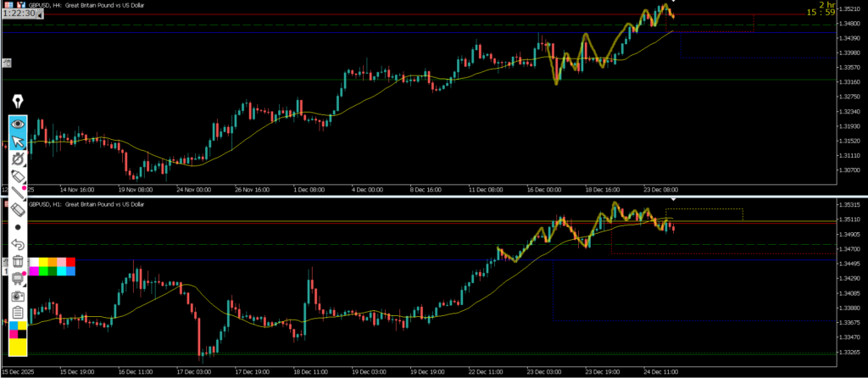868x378 pixels.
Task: Select the eraser tool
Action: [x=18, y=209]
